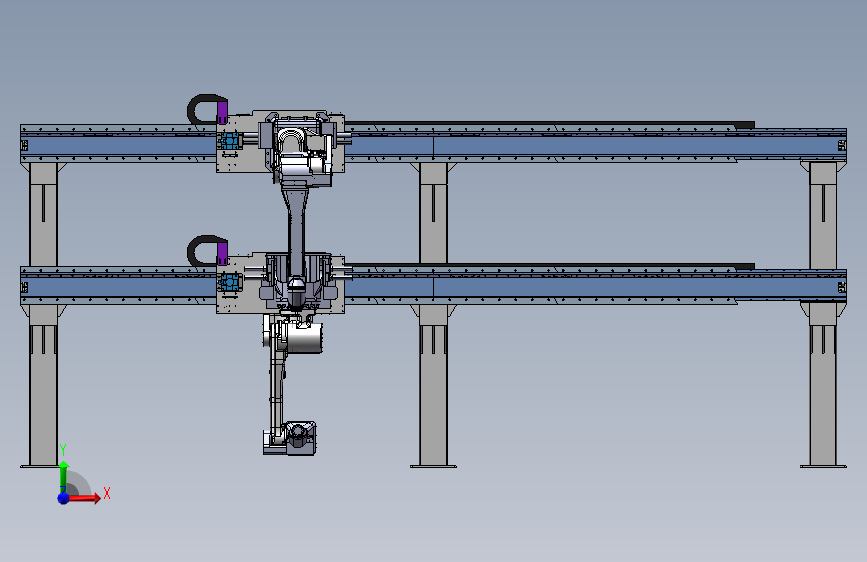Viewport: 867px width, 562px height.
Task: Select the robot wrist at the arm's end
Action: pyautogui.click(x=299, y=438)
